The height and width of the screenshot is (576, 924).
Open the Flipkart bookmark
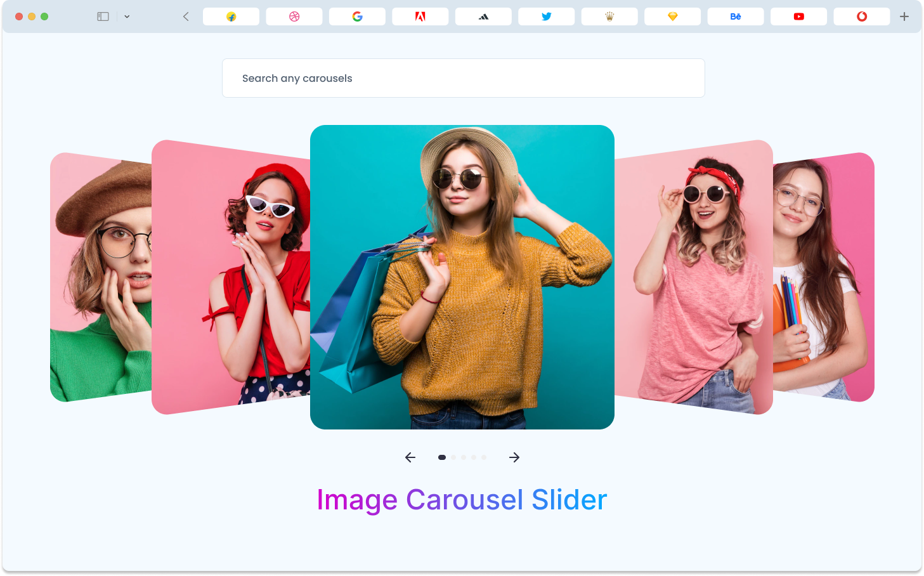tap(231, 16)
